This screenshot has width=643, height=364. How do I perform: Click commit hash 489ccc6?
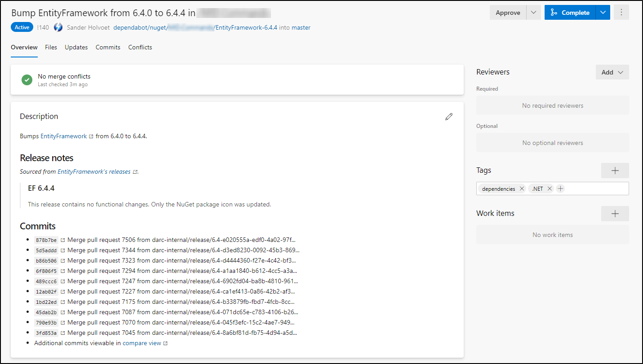pyautogui.click(x=47, y=281)
